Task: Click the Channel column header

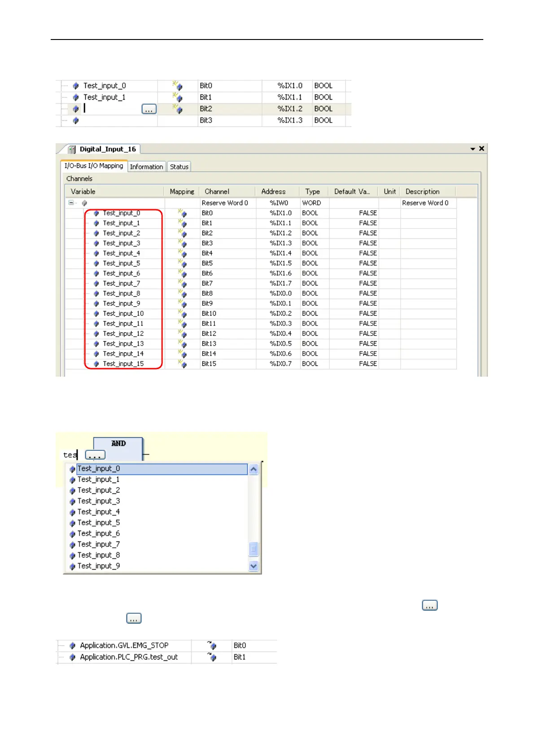Action: 227,191
